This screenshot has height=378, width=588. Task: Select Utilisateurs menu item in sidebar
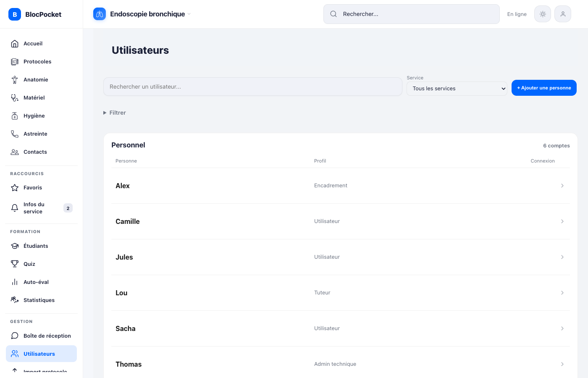(41, 354)
